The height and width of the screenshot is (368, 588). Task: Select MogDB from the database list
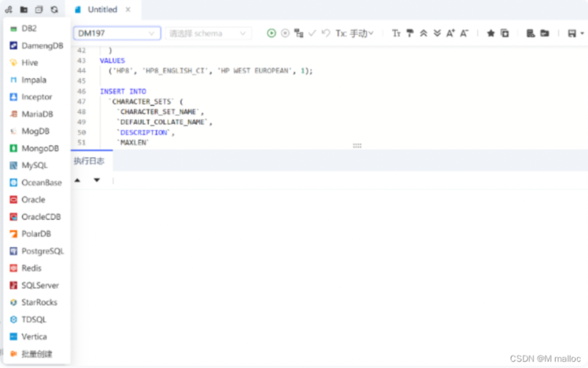click(x=37, y=131)
